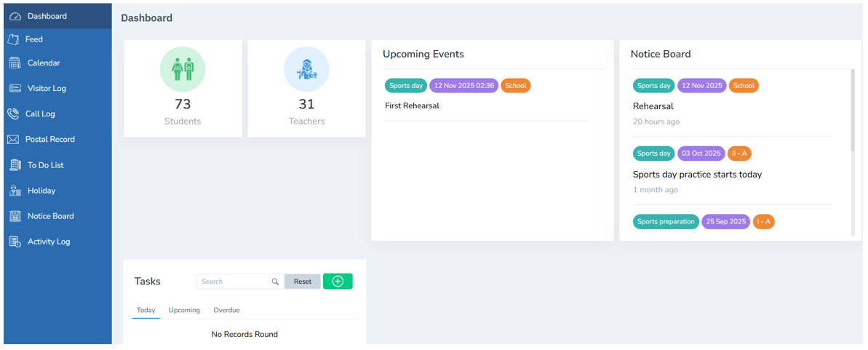The height and width of the screenshot is (350, 868).
Task: Open Call Log from the sidebar
Action: 57,114
